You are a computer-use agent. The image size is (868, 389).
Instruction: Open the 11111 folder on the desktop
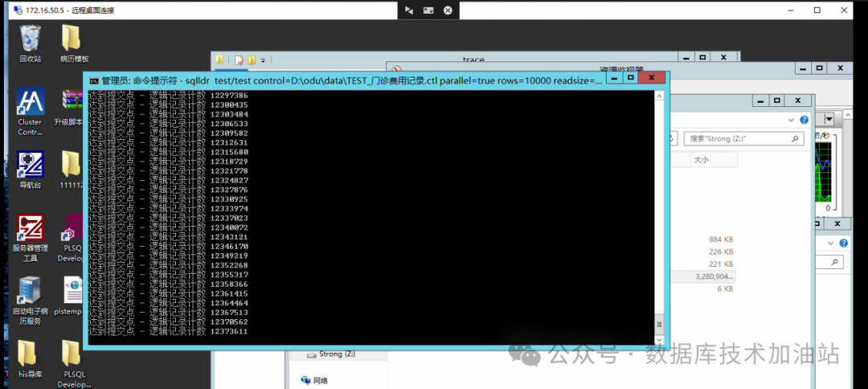click(x=72, y=170)
